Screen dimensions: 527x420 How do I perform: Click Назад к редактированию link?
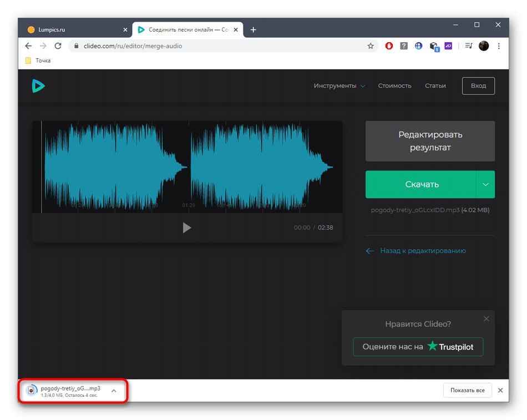pos(415,251)
